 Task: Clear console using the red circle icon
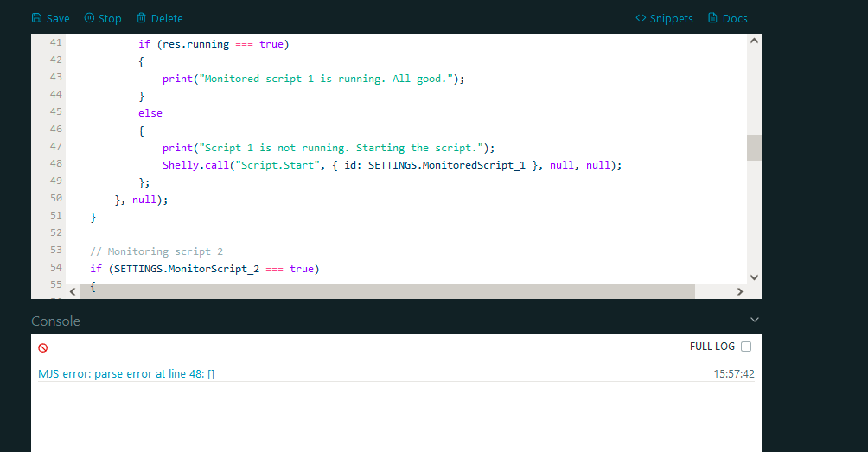point(43,347)
